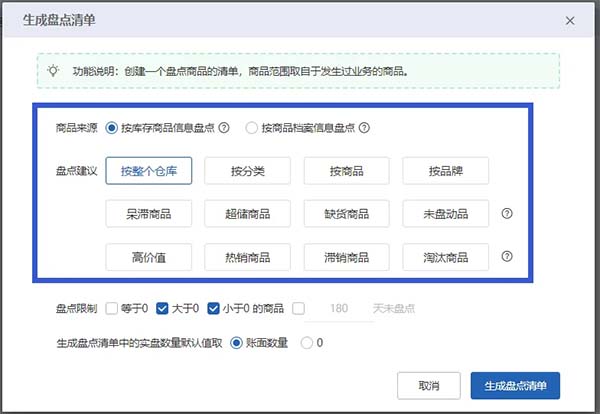The height and width of the screenshot is (414, 600).
Task: Click help icon next to 淘汰商品 row
Action: pos(507,257)
